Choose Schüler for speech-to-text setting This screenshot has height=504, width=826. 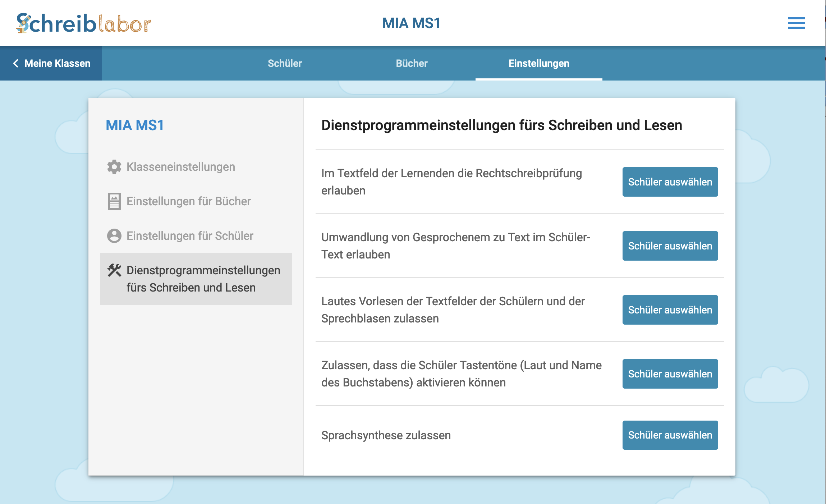tap(670, 246)
